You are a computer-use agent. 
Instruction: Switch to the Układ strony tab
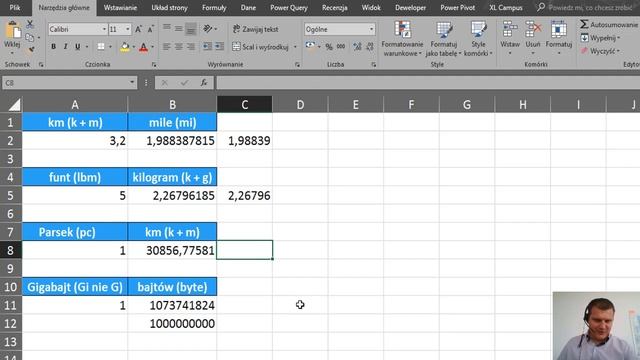click(169, 7)
